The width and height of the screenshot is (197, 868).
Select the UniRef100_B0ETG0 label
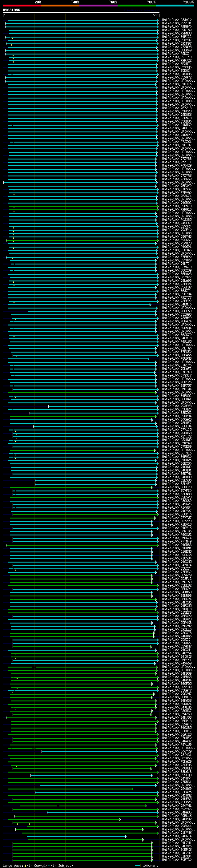[176, 860]
